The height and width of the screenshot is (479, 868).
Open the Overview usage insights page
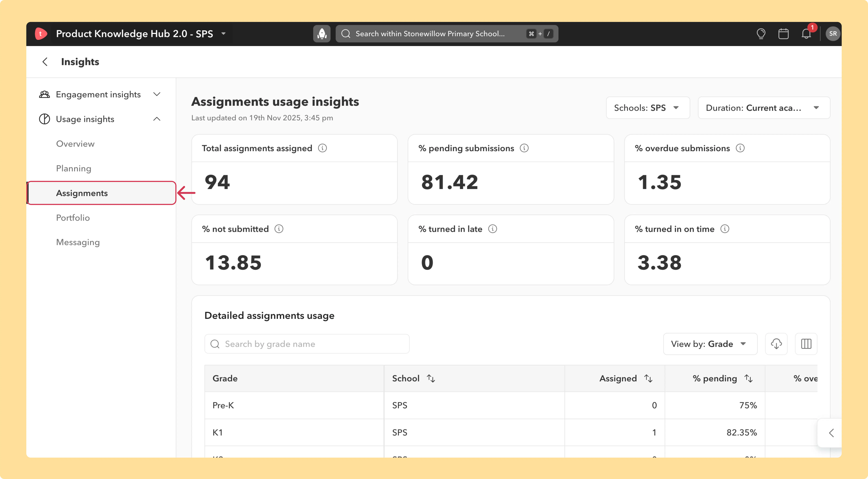[75, 144]
